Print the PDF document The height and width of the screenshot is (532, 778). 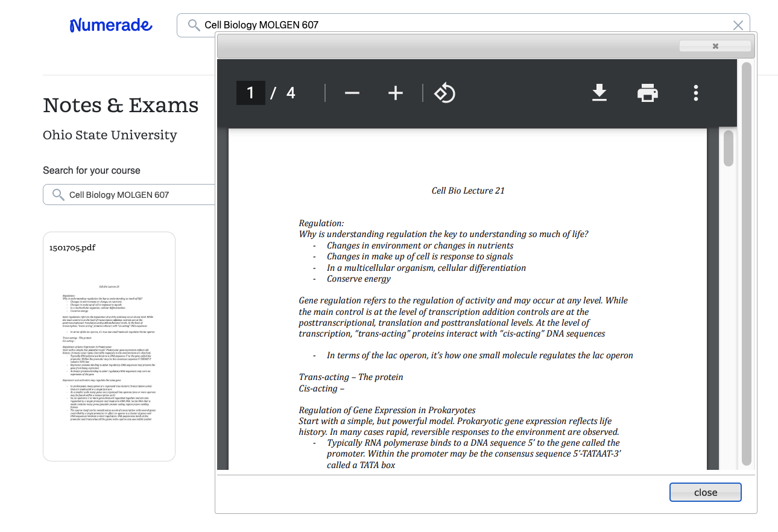[648, 93]
